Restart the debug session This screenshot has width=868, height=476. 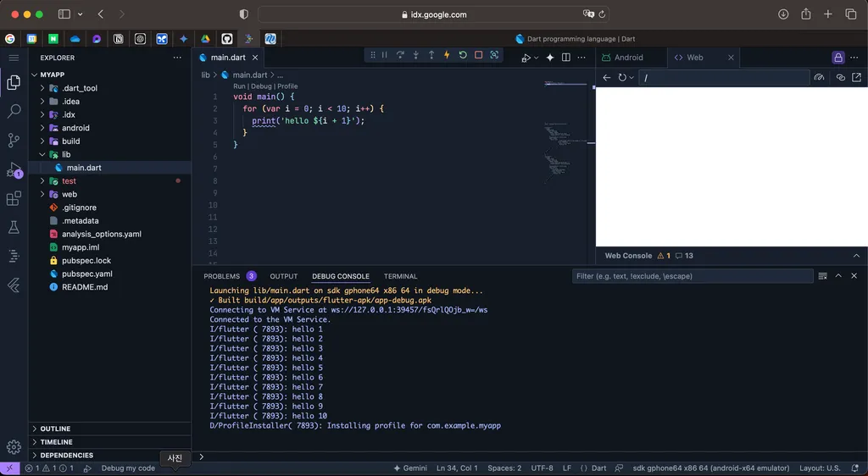(x=463, y=55)
